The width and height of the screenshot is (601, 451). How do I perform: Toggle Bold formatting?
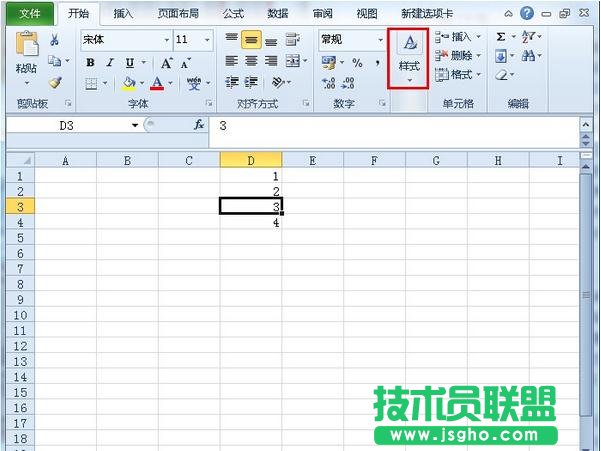pos(90,62)
